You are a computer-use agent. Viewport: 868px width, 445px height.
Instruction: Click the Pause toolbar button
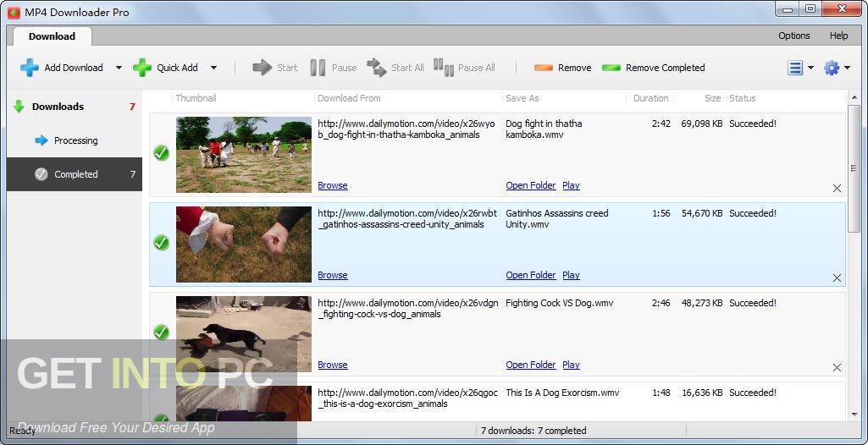click(x=334, y=68)
